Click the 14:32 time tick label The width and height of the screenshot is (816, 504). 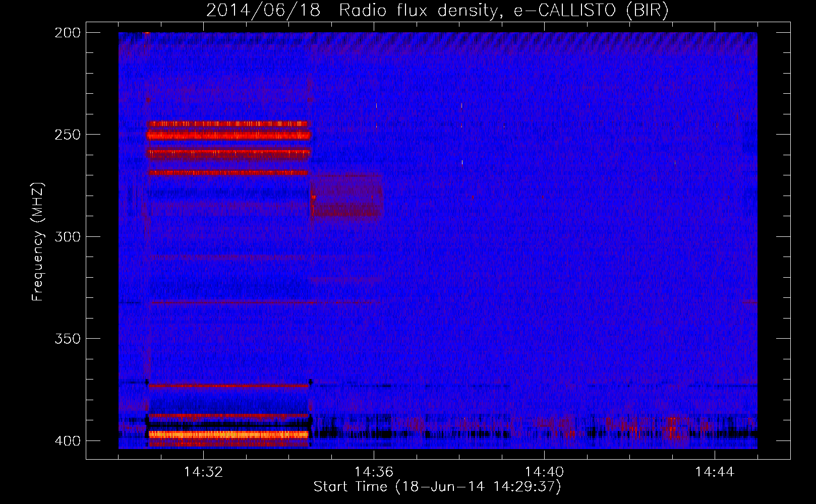tap(203, 472)
